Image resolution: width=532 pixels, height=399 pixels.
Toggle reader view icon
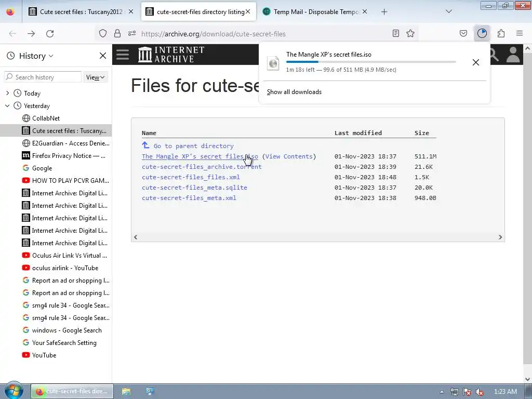(x=395, y=34)
